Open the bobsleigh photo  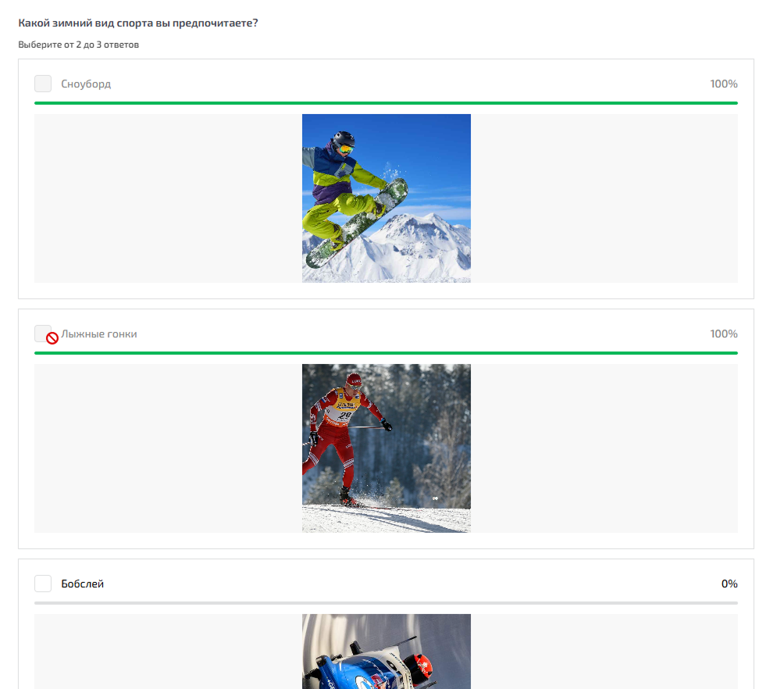click(x=386, y=652)
